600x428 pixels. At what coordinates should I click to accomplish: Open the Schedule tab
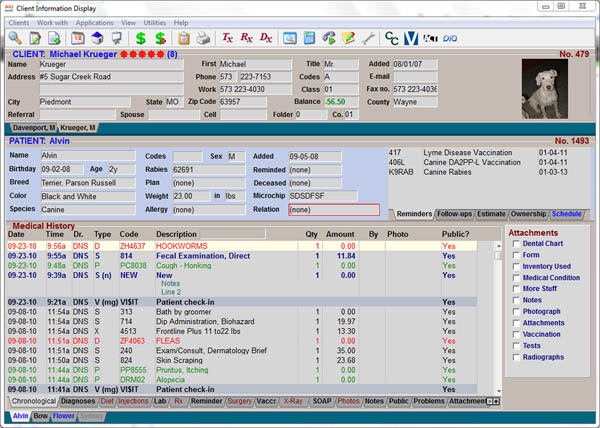coord(566,214)
